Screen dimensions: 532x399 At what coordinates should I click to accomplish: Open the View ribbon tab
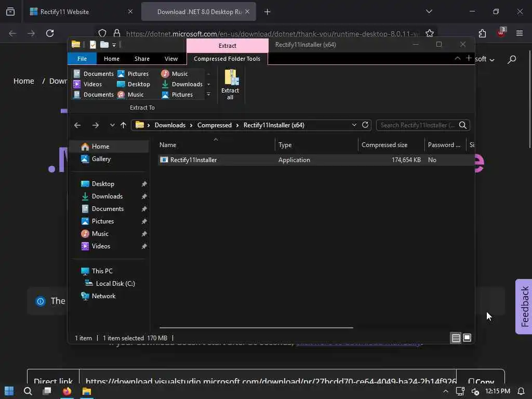click(171, 59)
